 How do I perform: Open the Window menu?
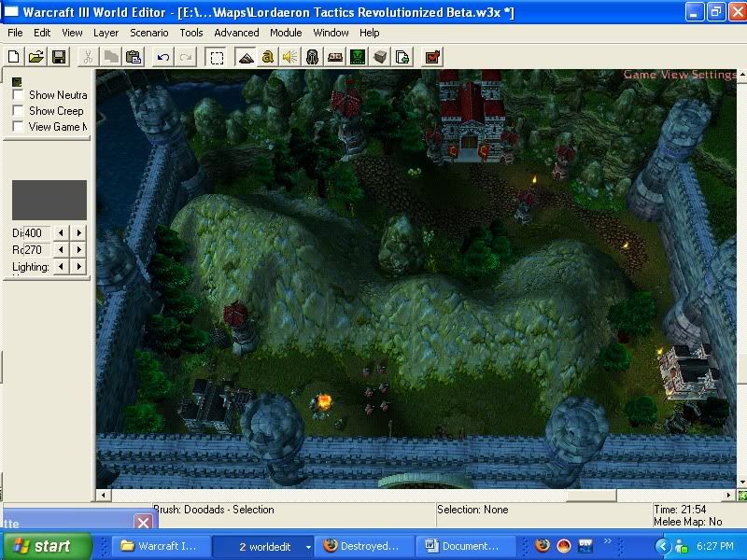(x=331, y=33)
